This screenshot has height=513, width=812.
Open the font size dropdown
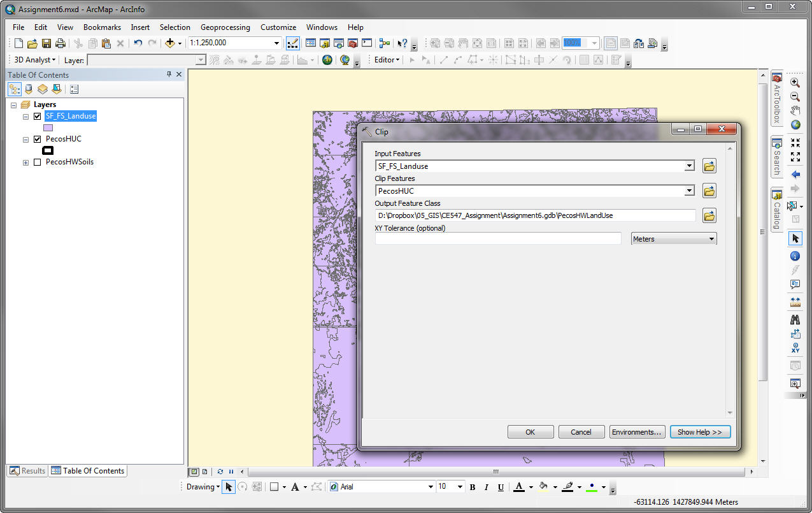tap(460, 487)
